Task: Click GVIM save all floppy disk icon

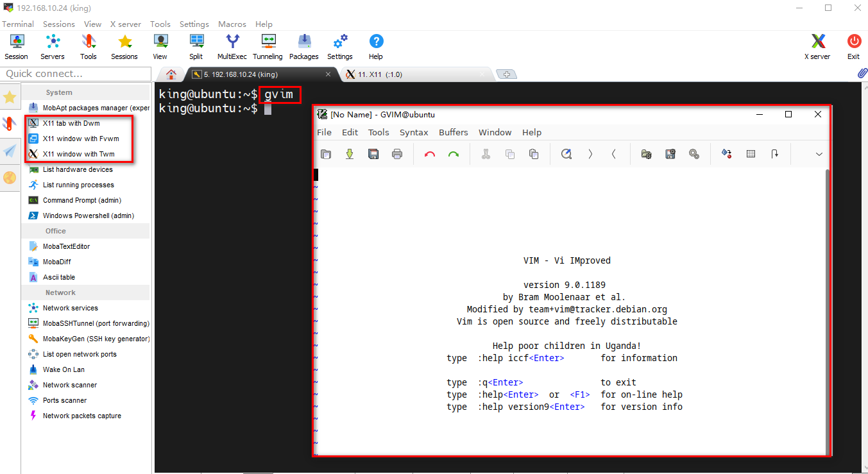Action: click(373, 154)
